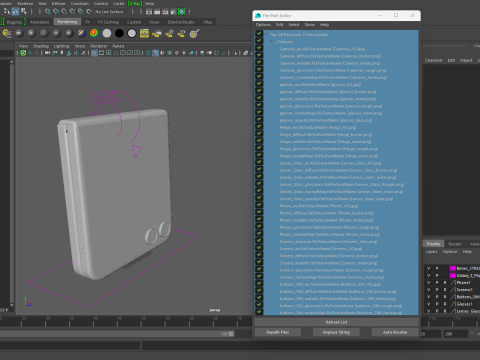Click the magenta swatch of Galaxy layer
Image resolution: width=480 pixels, height=360 pixels.
pyautogui.click(x=453, y=276)
